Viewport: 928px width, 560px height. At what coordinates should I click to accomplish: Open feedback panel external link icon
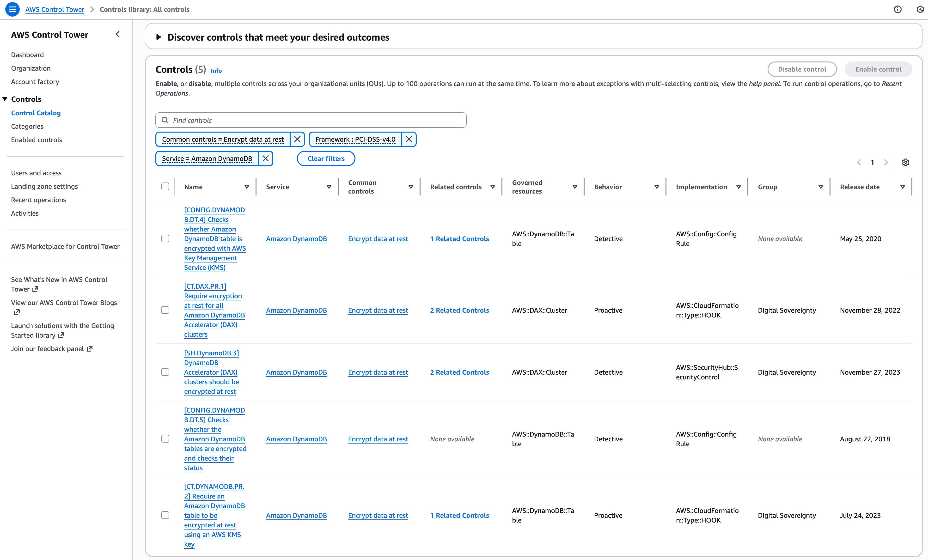[90, 349]
